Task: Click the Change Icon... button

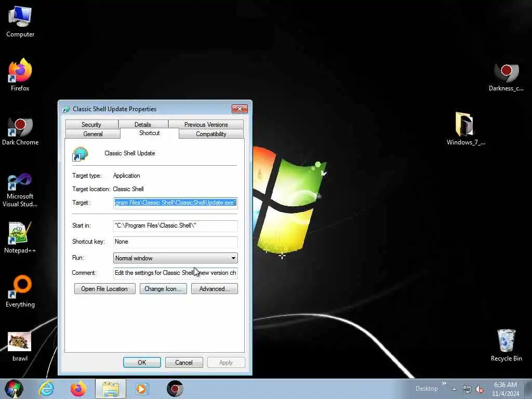Action: pyautogui.click(x=163, y=289)
